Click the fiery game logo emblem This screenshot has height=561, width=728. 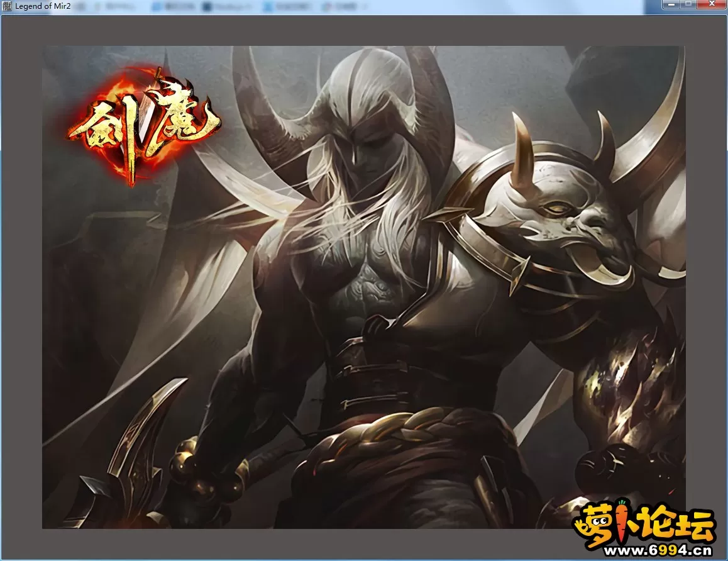coord(145,126)
